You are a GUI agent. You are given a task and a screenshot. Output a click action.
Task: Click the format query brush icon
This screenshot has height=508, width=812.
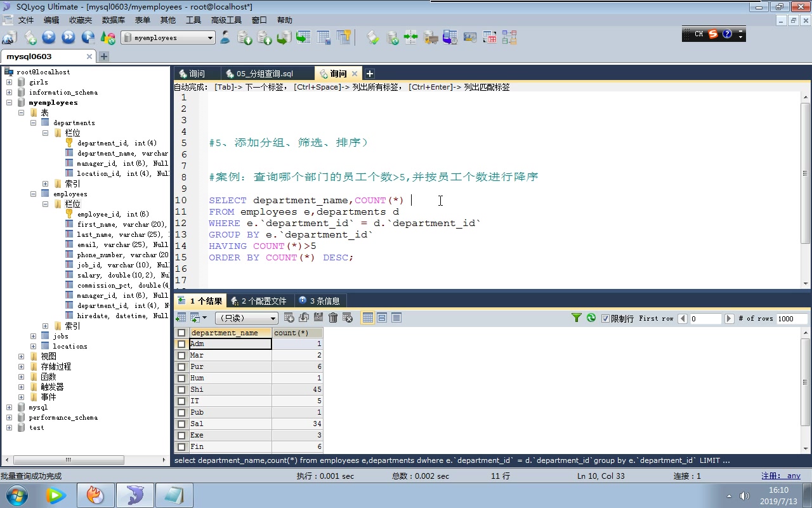(373, 37)
